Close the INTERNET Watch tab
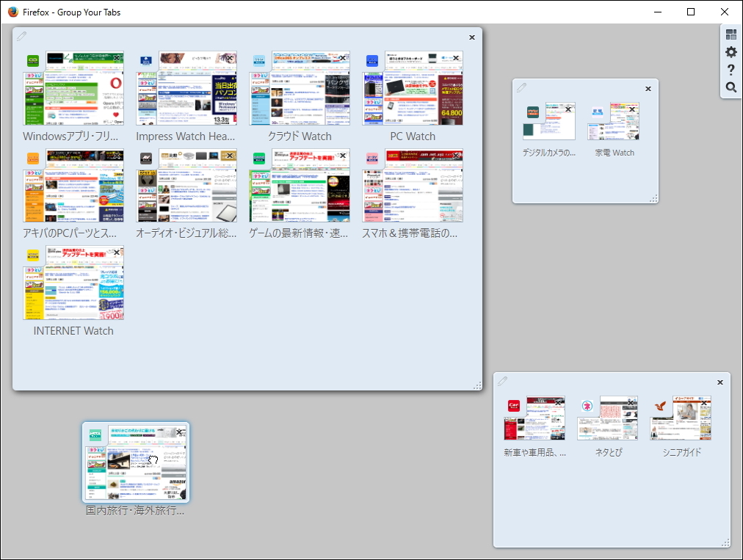Screen dimensions: 743x560 [117, 252]
